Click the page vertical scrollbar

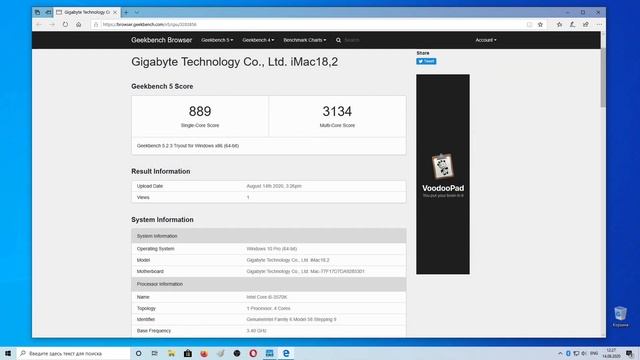(x=603, y=78)
